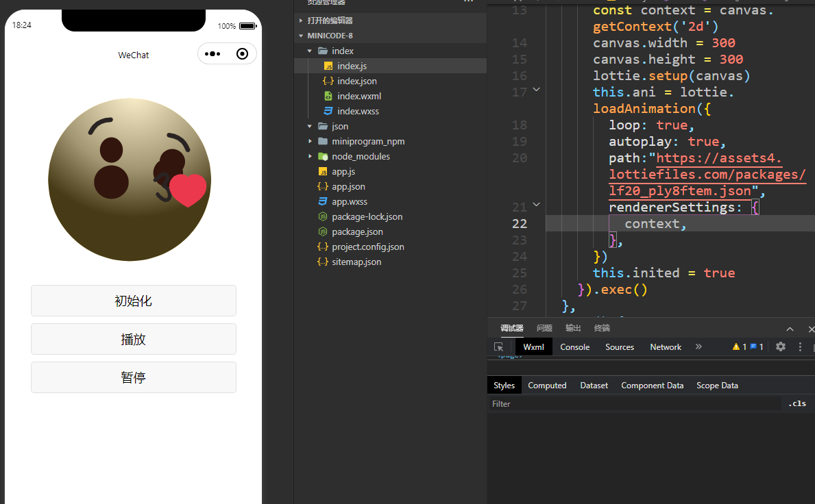This screenshot has height=504, width=815.
Task: Click the node_modules green folder icon
Action: click(323, 156)
